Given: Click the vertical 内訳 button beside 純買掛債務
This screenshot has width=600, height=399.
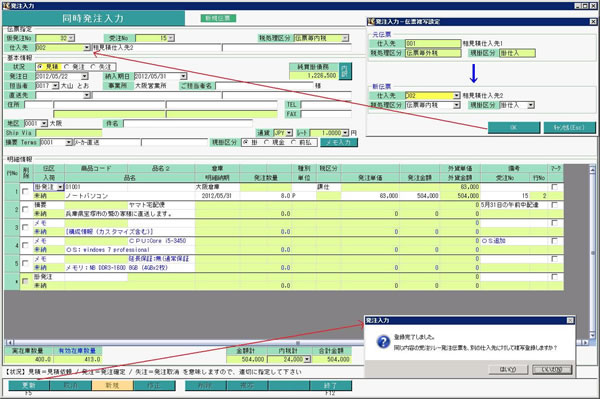Looking at the screenshot, I should click(x=346, y=71).
